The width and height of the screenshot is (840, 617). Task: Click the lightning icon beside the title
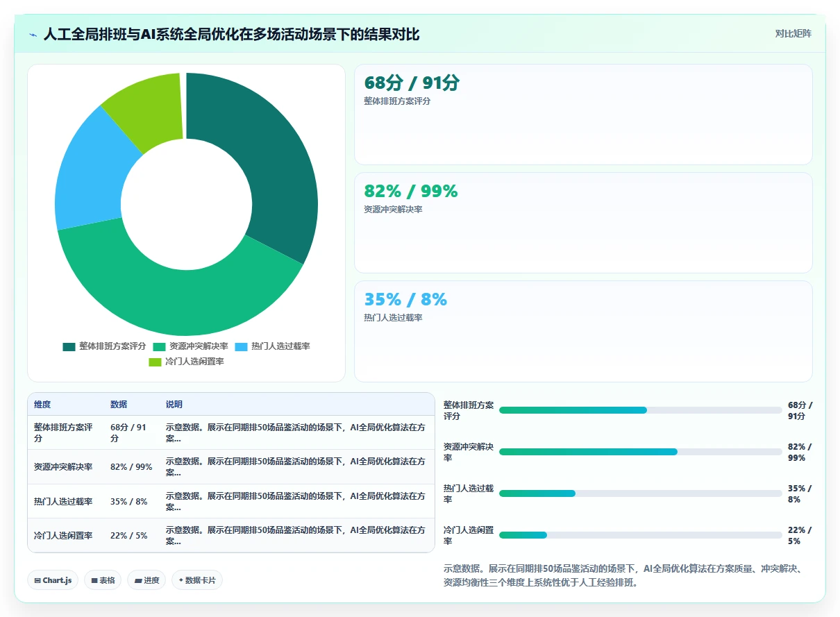click(33, 35)
